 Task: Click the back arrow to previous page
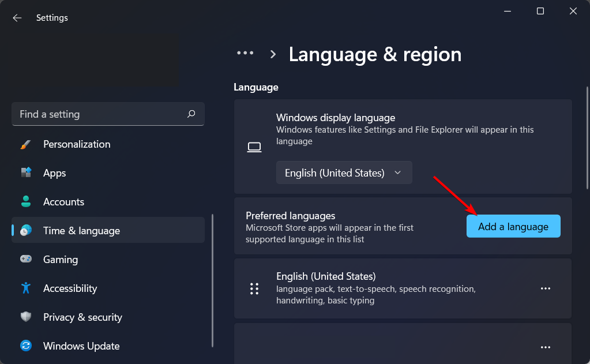point(17,17)
